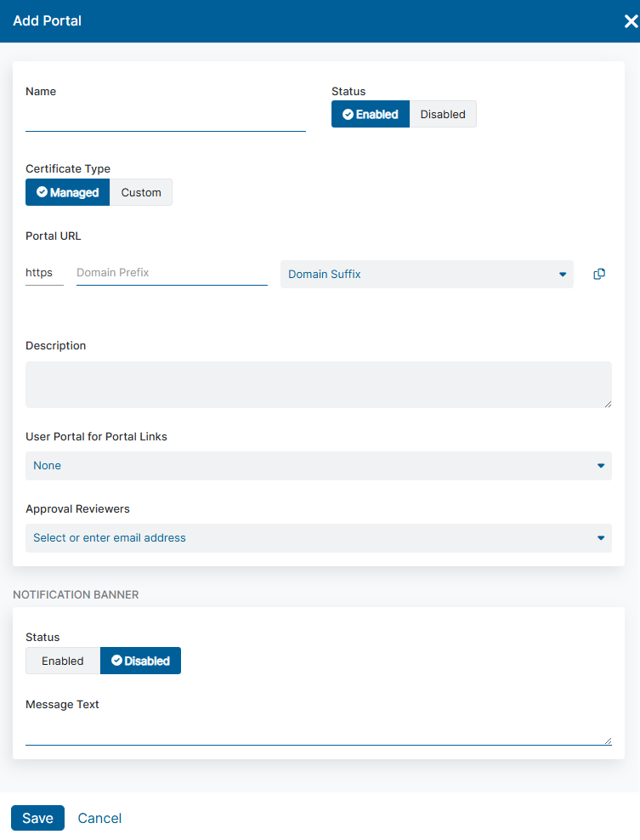Set portal Status to Disabled
The width and height of the screenshot is (640, 840).
[x=443, y=115]
